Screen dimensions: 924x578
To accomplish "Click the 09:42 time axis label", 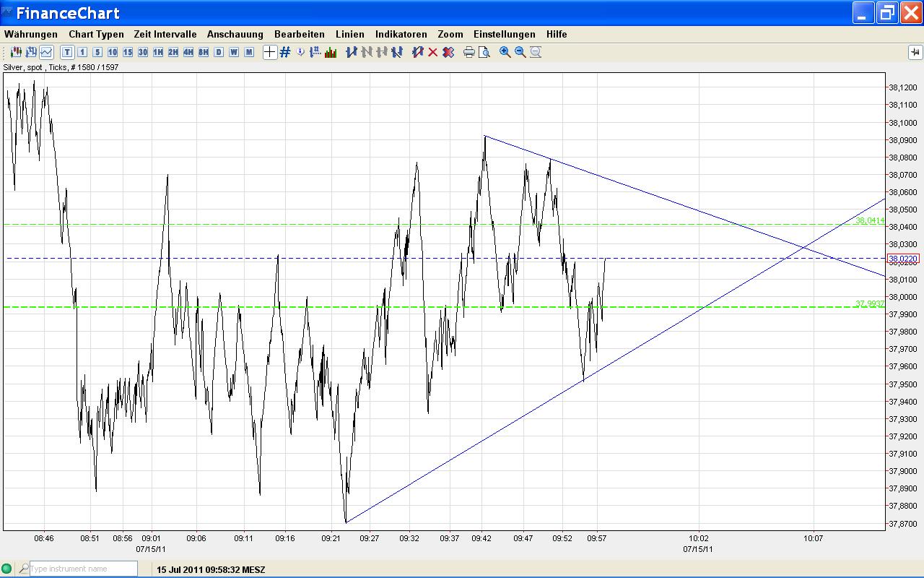I will point(482,538).
